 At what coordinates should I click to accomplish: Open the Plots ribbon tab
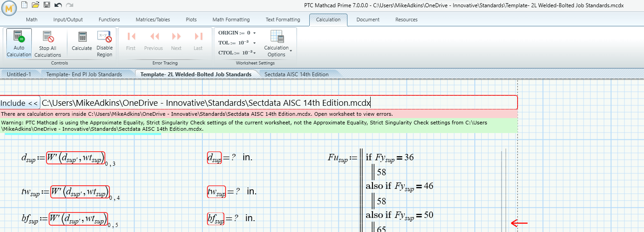click(191, 20)
